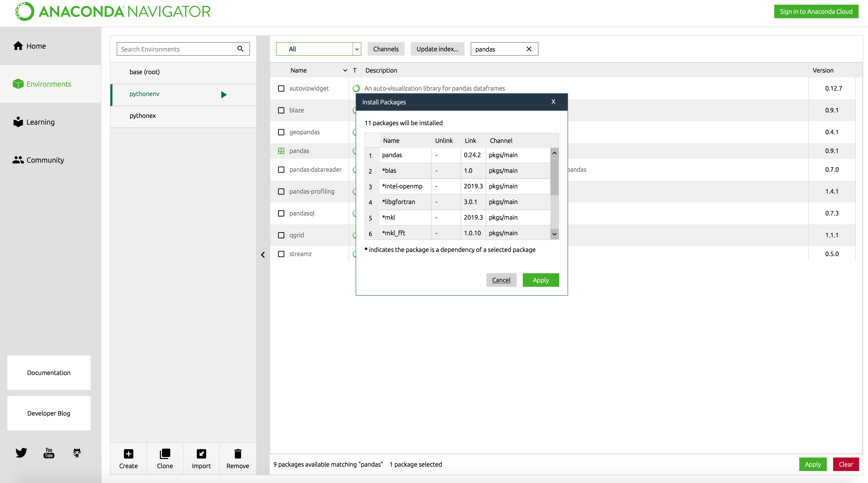Check the pandas-datareader package checkbox
Viewport: 868px width, 483px height.
(281, 169)
